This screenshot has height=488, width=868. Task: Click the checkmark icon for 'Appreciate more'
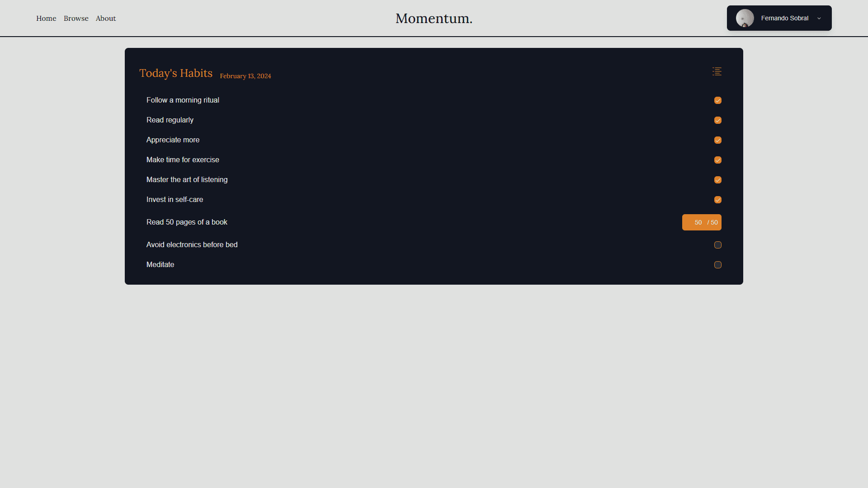[x=718, y=140]
